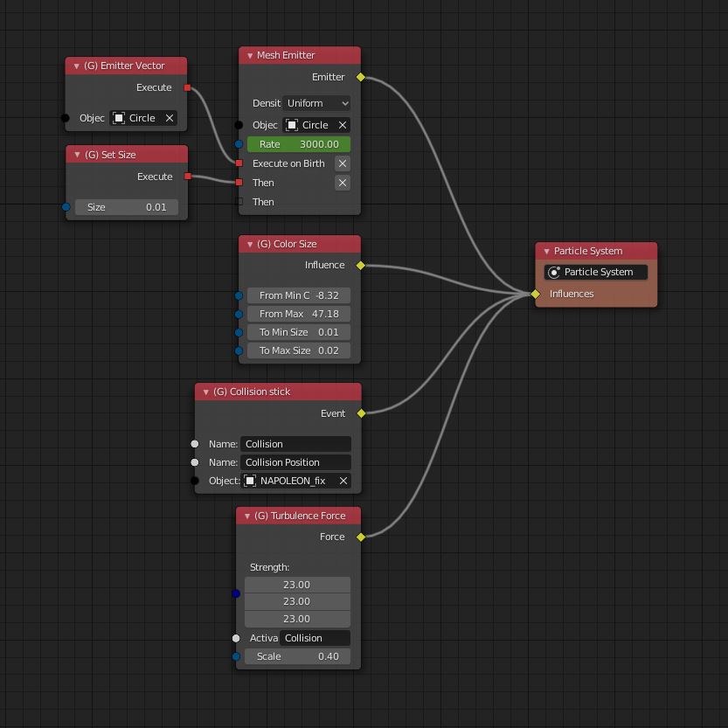Click Execute output socket on Emitter Vector node
Viewport: 728px width, 728px height.
[187, 87]
